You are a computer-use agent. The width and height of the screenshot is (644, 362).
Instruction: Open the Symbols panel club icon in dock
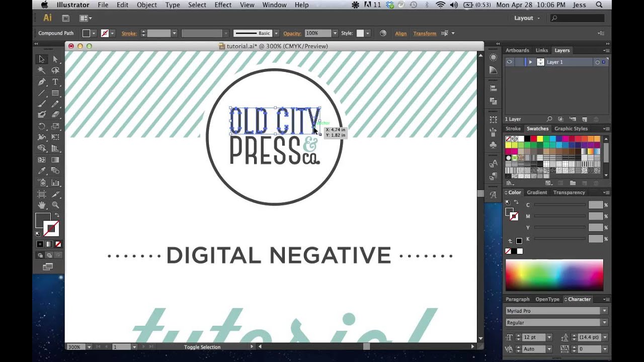493,145
